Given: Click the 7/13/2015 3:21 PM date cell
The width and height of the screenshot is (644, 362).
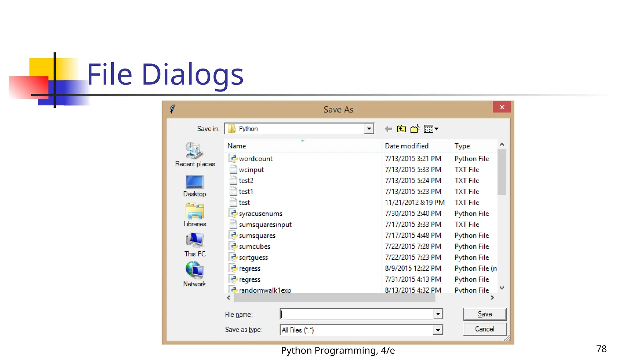Looking at the screenshot, I should (x=413, y=159).
